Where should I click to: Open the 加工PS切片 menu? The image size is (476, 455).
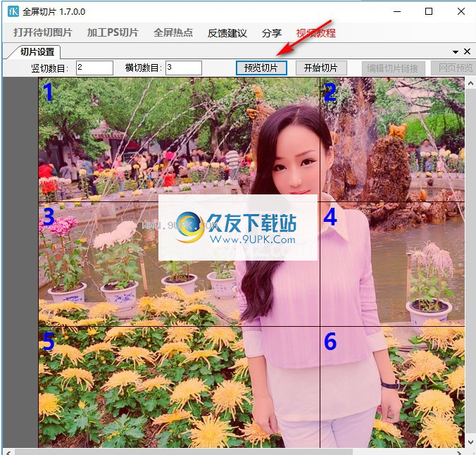click(x=113, y=33)
